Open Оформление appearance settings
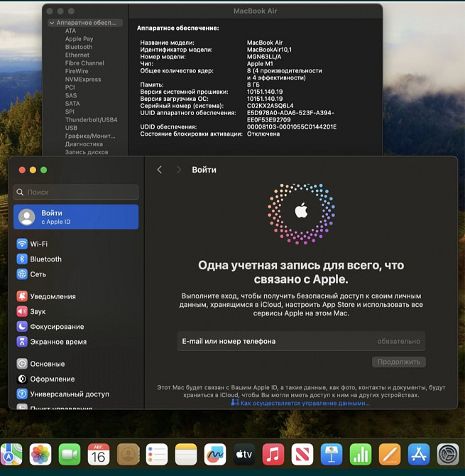 [45, 379]
